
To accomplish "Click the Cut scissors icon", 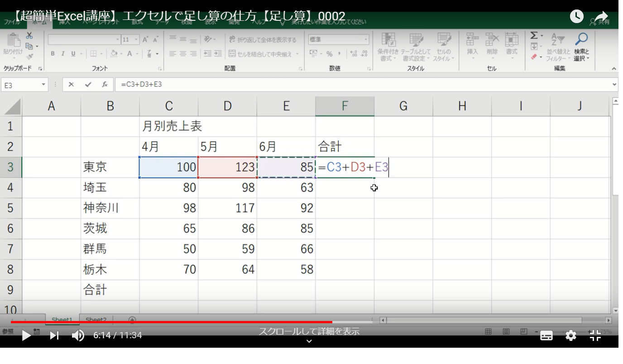I will pos(29,36).
